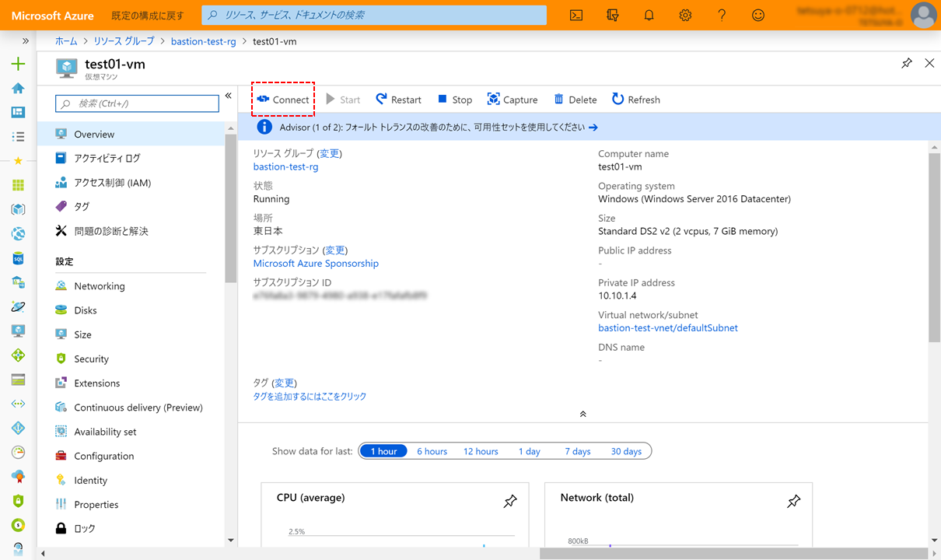941x560 pixels.
Task: Capture the VM image
Action: coord(512,100)
